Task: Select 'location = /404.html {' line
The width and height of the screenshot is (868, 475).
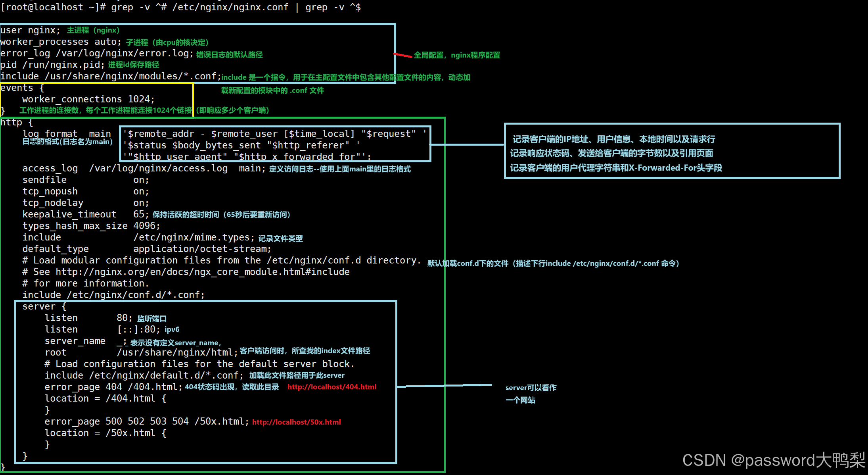Action: tap(105, 398)
